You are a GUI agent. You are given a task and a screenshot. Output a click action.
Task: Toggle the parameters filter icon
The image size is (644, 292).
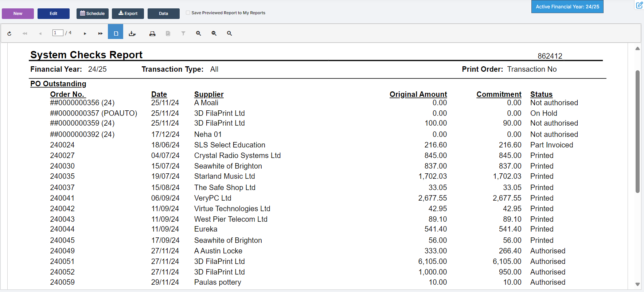point(183,33)
